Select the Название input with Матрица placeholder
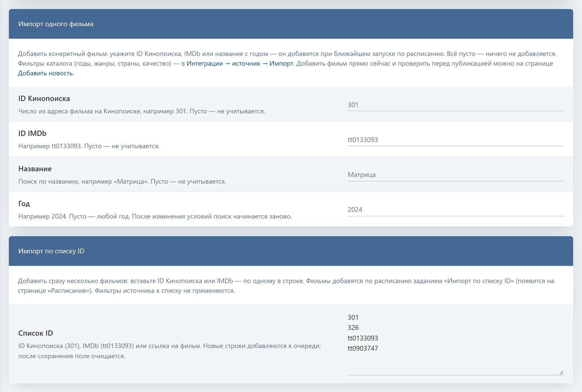 455,175
